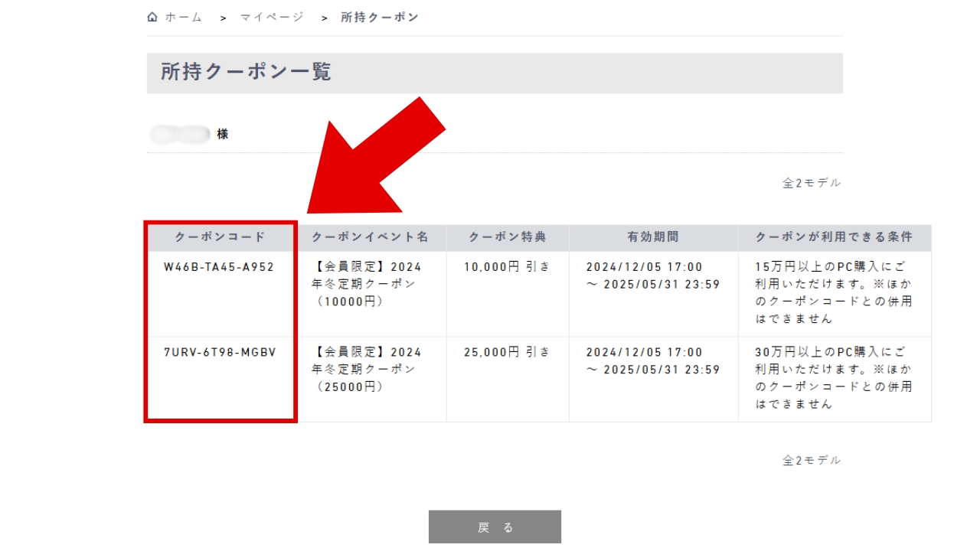980x551 pixels.
Task: Go to マイページ via the breadcrumb
Action: (272, 17)
